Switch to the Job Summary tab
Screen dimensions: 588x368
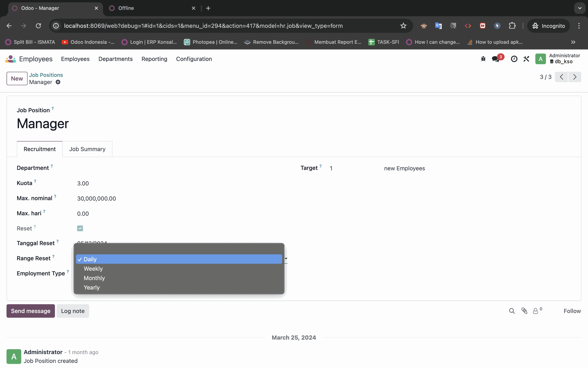tap(87, 149)
